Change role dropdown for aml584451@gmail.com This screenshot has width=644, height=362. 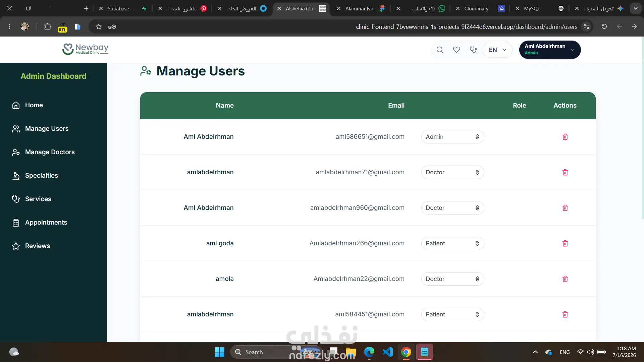[x=452, y=314]
